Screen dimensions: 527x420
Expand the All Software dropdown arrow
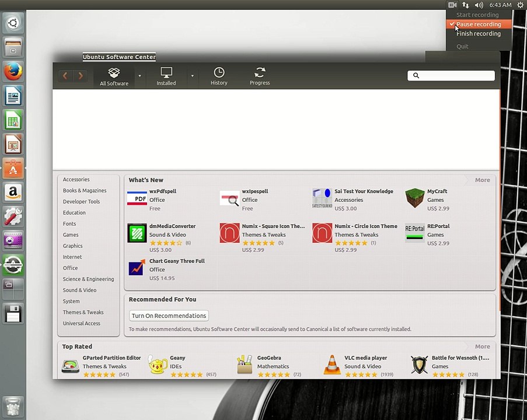140,76
